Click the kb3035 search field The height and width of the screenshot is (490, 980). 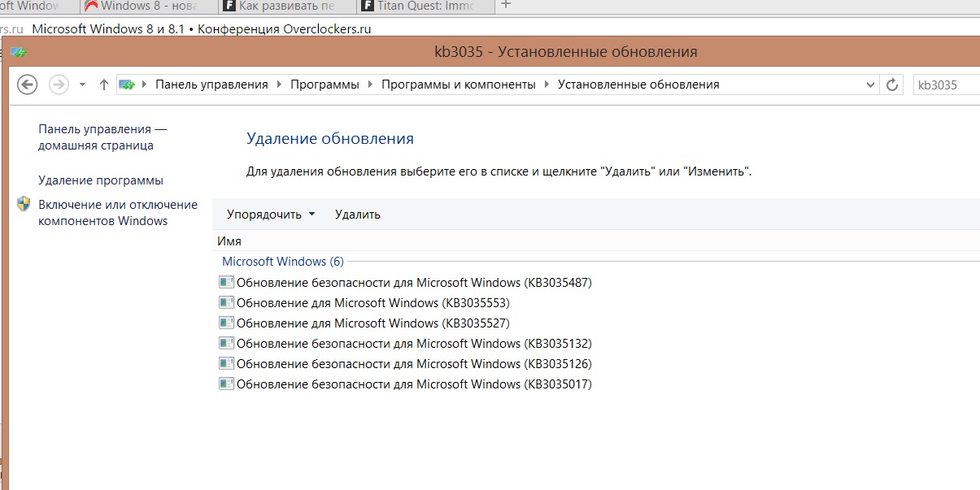947,85
